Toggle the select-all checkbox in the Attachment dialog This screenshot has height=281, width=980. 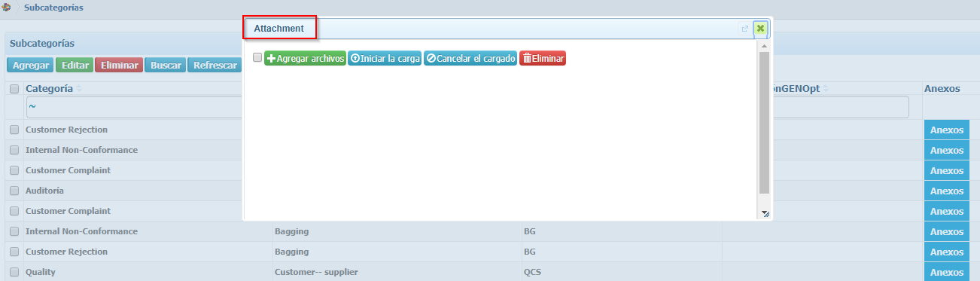[257, 57]
